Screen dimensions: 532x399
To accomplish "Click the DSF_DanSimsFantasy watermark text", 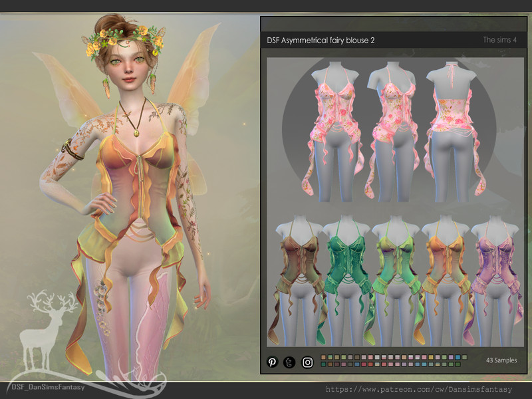I will tap(47, 388).
